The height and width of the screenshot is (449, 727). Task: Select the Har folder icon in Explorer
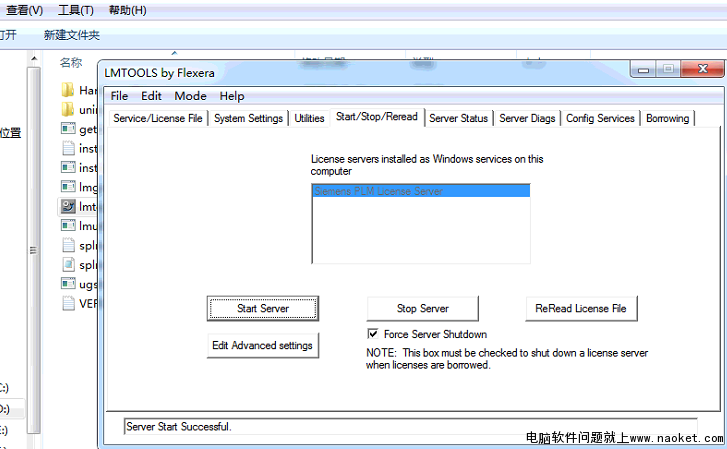point(68,90)
